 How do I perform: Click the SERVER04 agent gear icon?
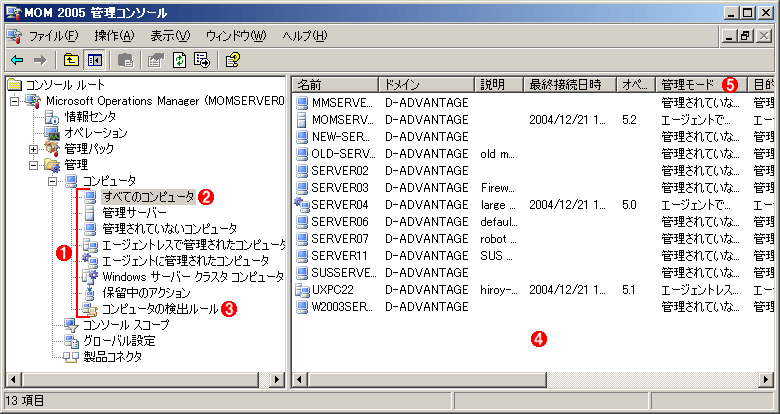[302, 205]
